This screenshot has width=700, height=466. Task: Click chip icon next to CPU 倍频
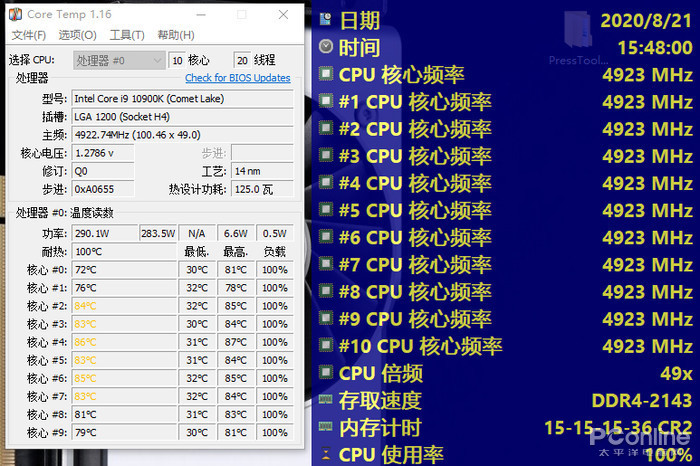326,372
